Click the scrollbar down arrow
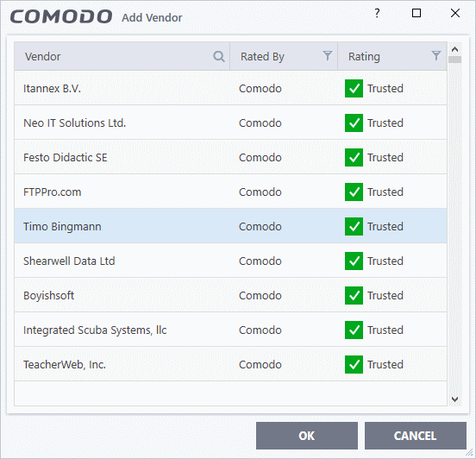 454,399
